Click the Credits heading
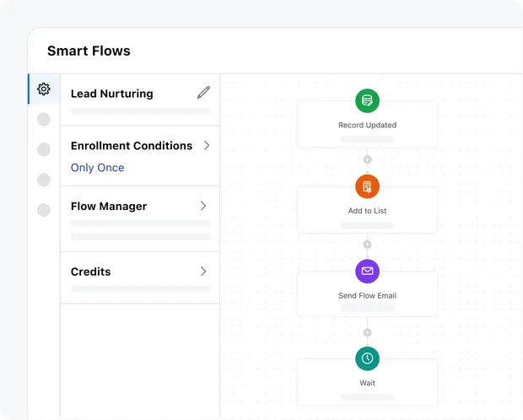The width and height of the screenshot is (523, 420). tap(91, 272)
